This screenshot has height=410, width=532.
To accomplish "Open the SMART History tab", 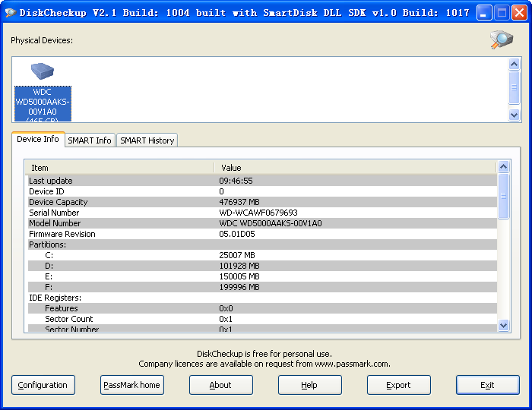I will (x=147, y=140).
